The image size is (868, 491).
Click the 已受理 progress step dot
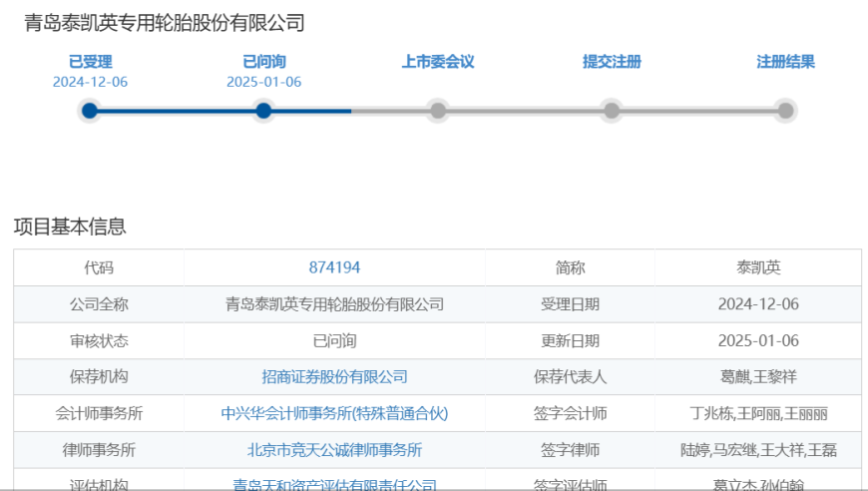pos(90,111)
